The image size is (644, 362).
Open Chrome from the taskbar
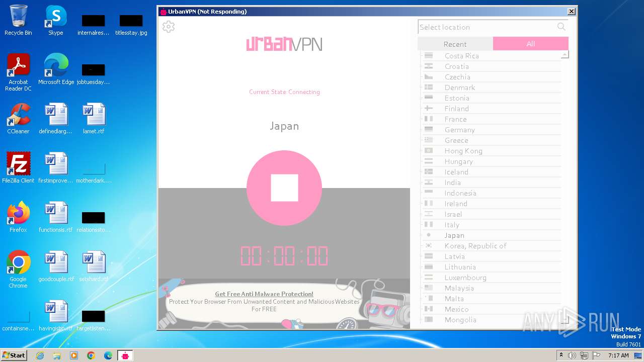pos(91,355)
